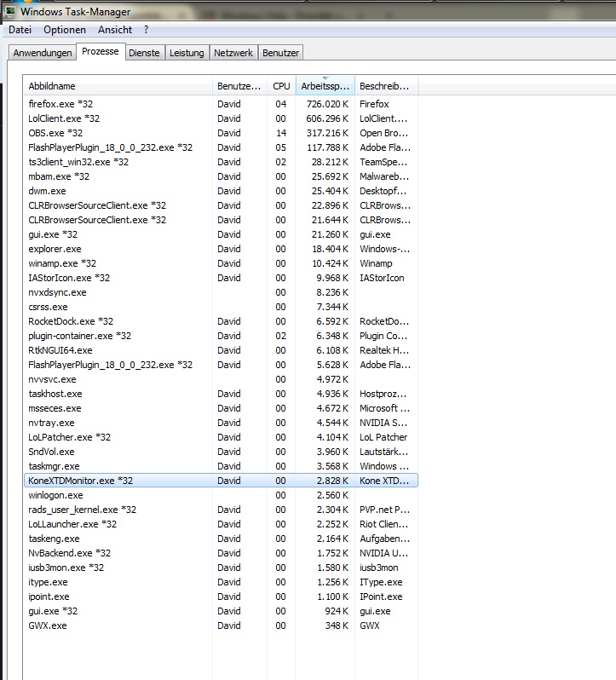
Task: Select the LolClient.exe *32 process
Action: 221,118
